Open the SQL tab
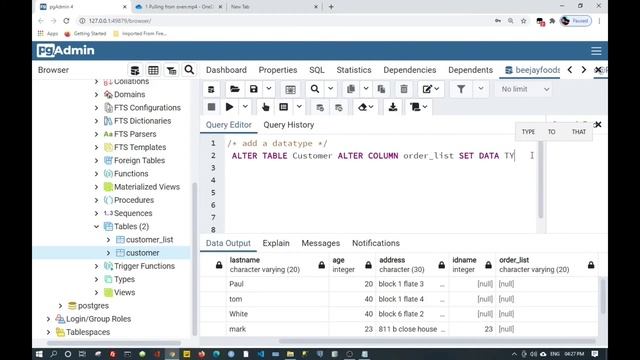This screenshot has width=640, height=360. click(x=317, y=70)
